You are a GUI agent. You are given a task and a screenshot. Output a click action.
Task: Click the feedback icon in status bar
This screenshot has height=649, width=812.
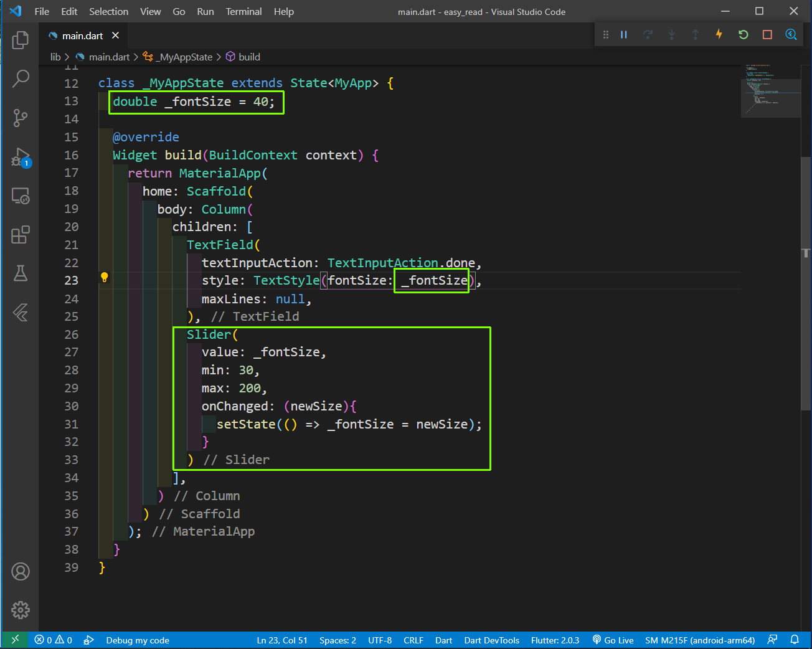click(x=772, y=640)
